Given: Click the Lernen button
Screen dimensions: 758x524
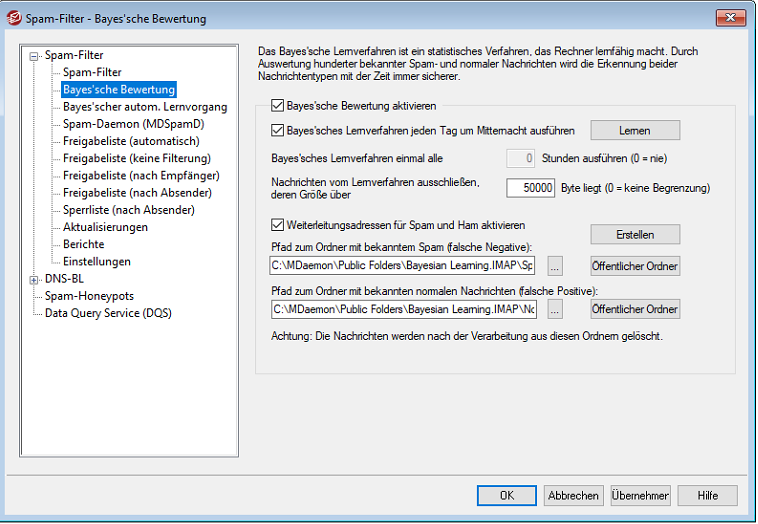Looking at the screenshot, I should click(634, 130).
